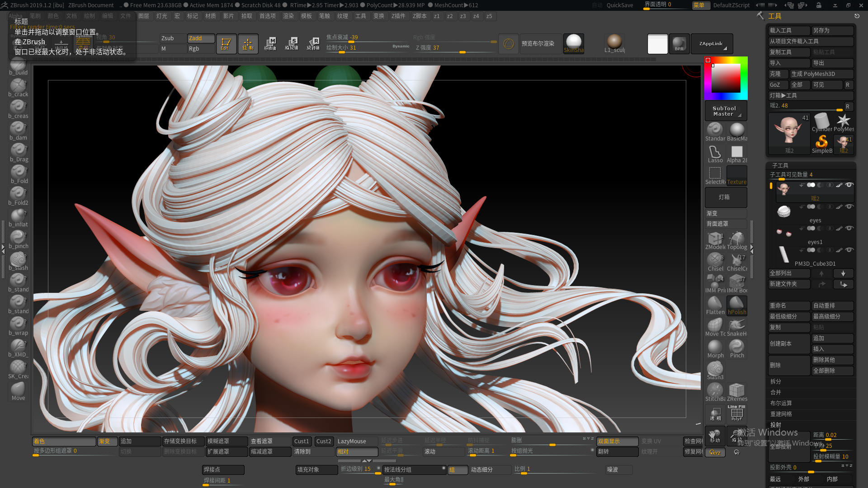Click 预览布尔渲染 button
Screen dimensions: 868x488
(x=541, y=44)
